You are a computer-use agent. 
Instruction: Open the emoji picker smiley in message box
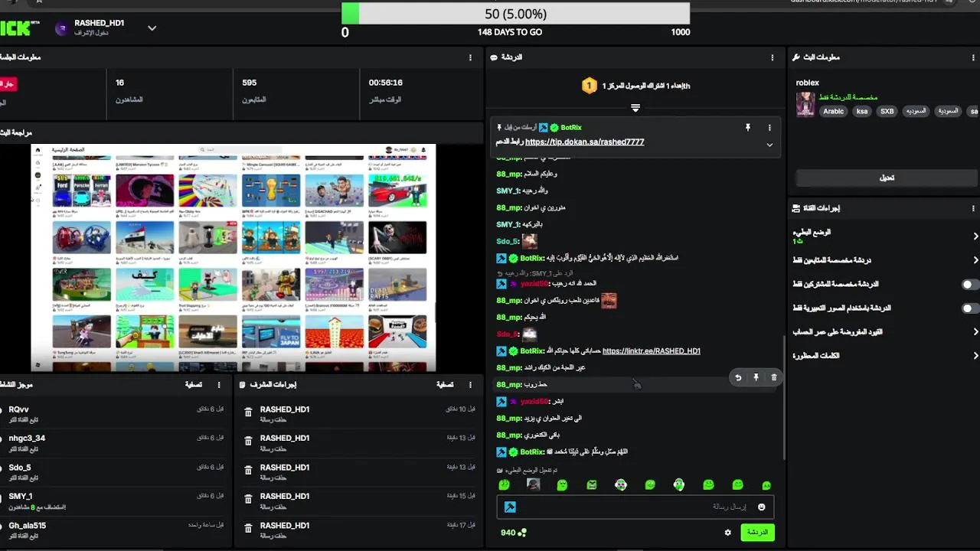point(761,507)
